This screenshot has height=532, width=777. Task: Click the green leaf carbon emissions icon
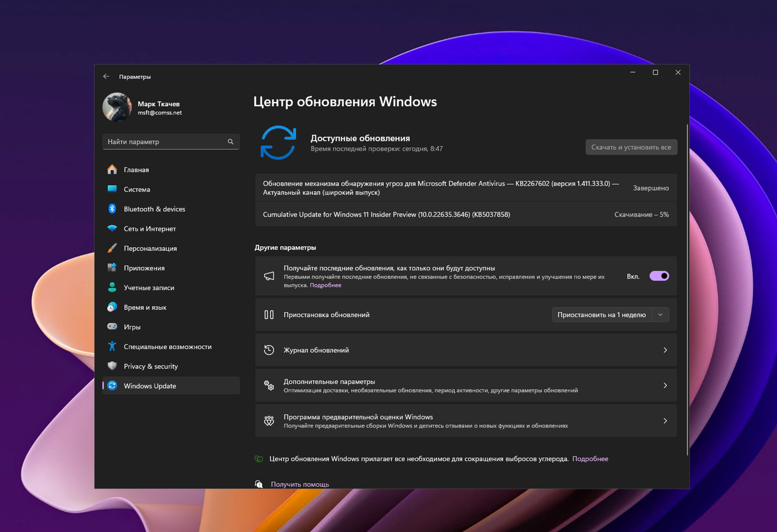click(x=259, y=459)
